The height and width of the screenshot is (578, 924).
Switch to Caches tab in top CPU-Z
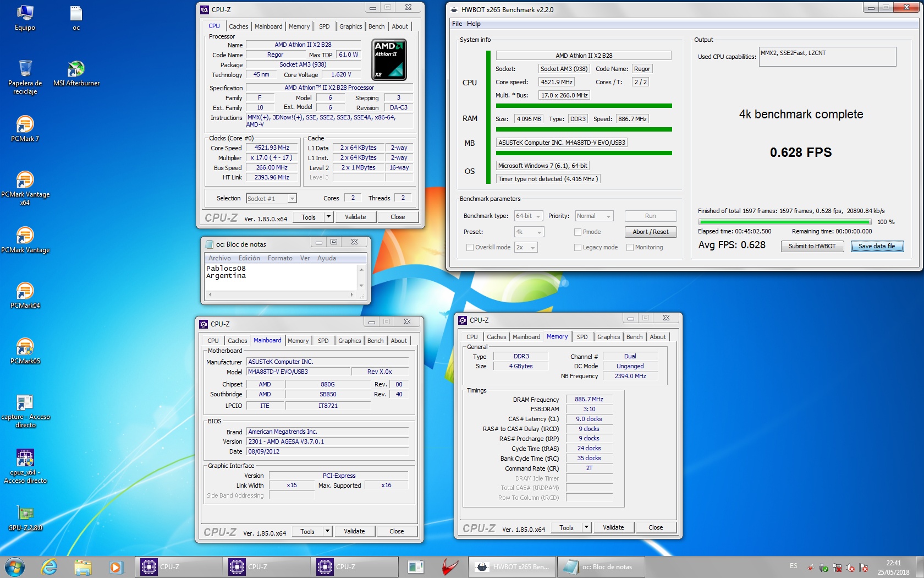pos(238,26)
